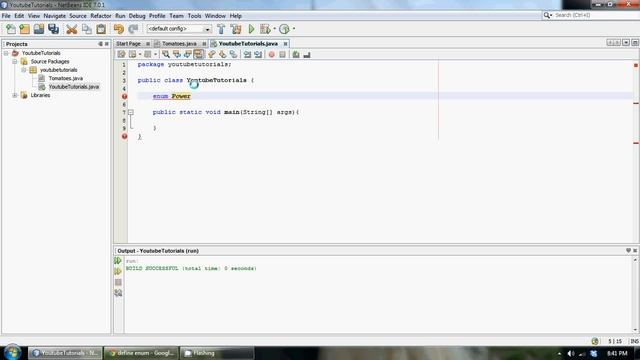This screenshot has width=640, height=360.
Task: Open the Debug Project dropdown arrow
Action: (x=274, y=29)
